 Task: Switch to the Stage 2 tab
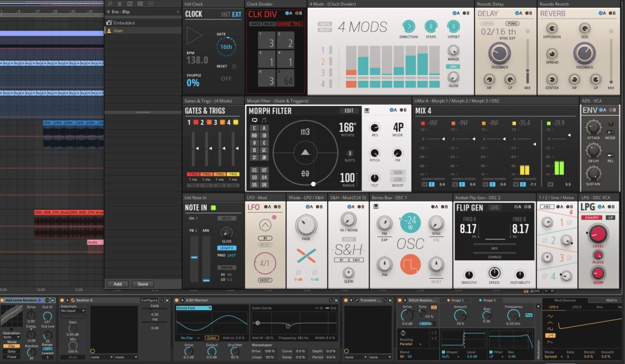pos(486,300)
